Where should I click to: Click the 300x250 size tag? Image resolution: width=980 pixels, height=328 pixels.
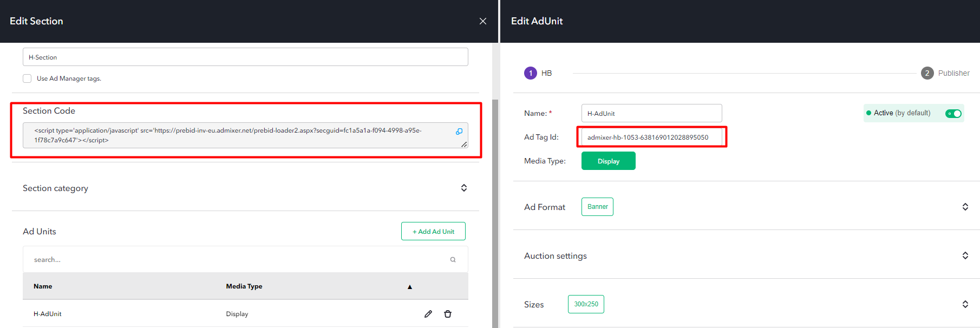[x=586, y=304]
